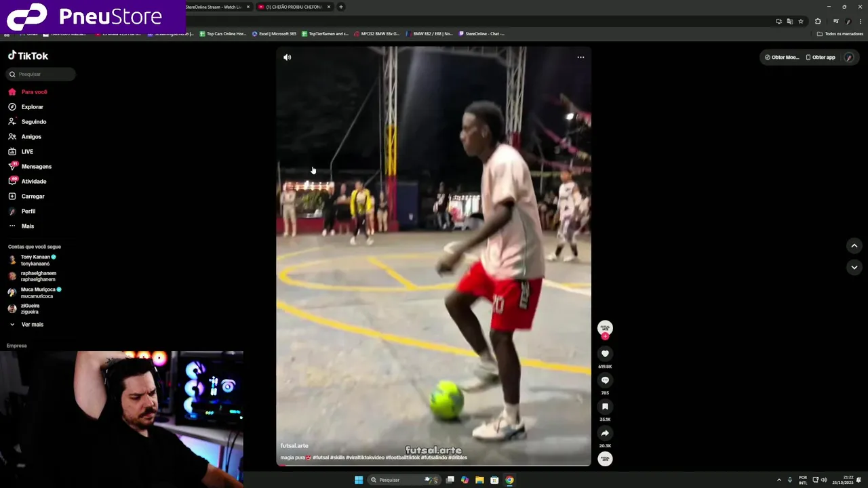Open Tony Kanaan followed account

33,260
